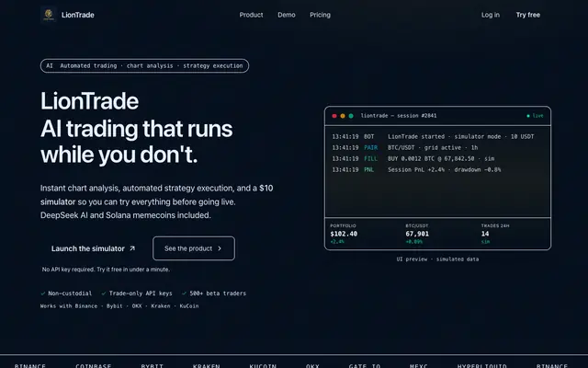Click the AI automated trading tagline pill
The width and height of the screenshot is (588, 368).
click(x=144, y=65)
